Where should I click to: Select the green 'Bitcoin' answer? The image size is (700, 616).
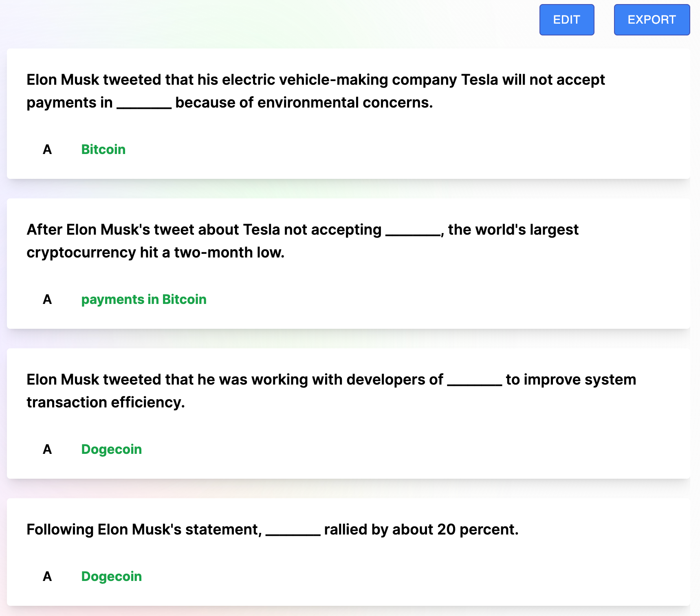click(x=103, y=150)
